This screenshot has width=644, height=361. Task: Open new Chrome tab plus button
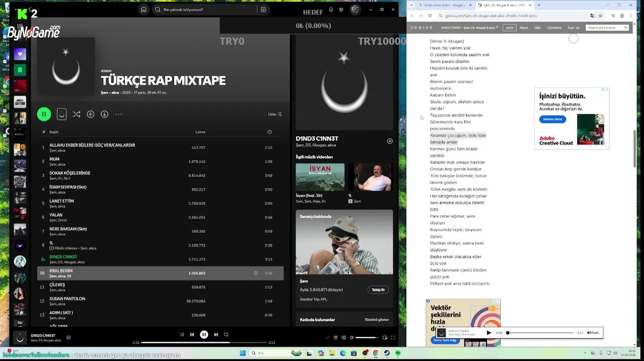click(539, 5)
